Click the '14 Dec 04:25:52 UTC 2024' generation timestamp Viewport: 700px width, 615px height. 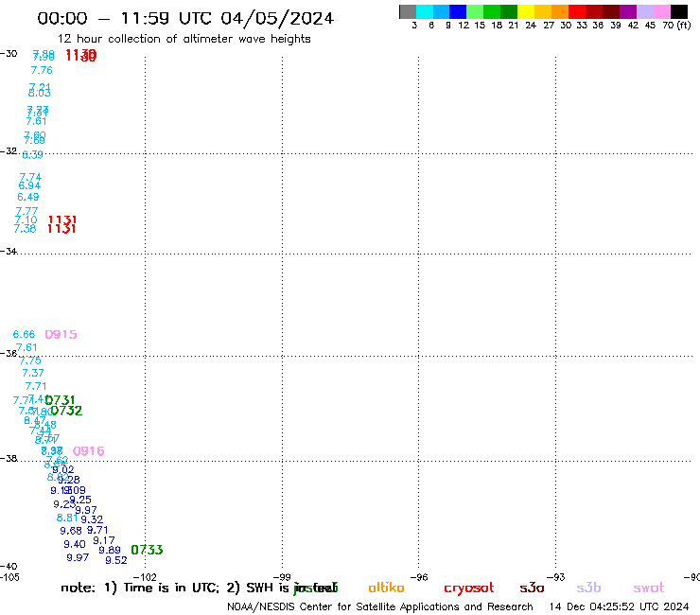tap(620, 607)
